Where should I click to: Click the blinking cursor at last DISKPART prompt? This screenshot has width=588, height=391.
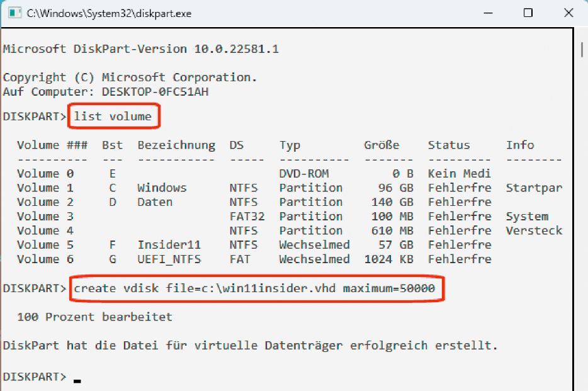tap(77, 381)
